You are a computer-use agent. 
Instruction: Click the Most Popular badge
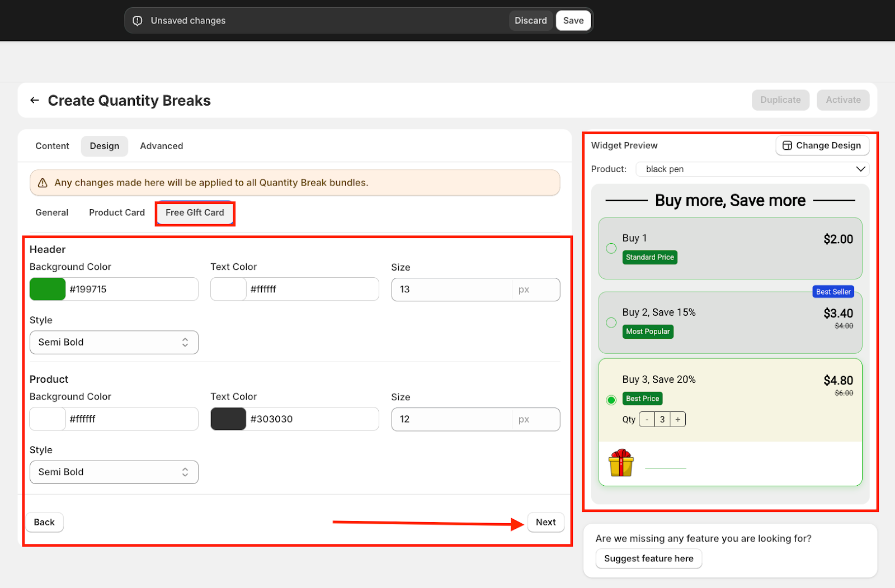pyautogui.click(x=648, y=331)
